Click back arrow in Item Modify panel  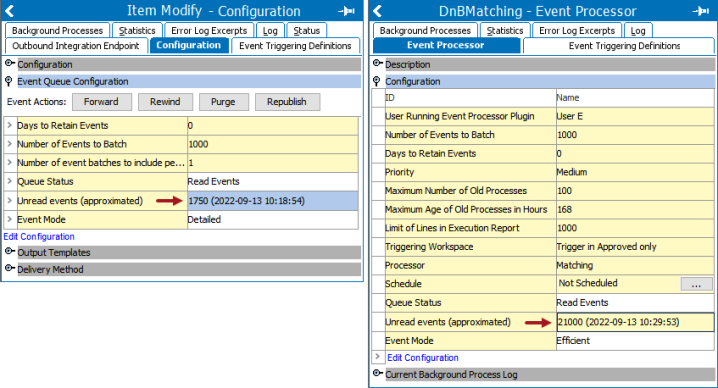(10, 11)
